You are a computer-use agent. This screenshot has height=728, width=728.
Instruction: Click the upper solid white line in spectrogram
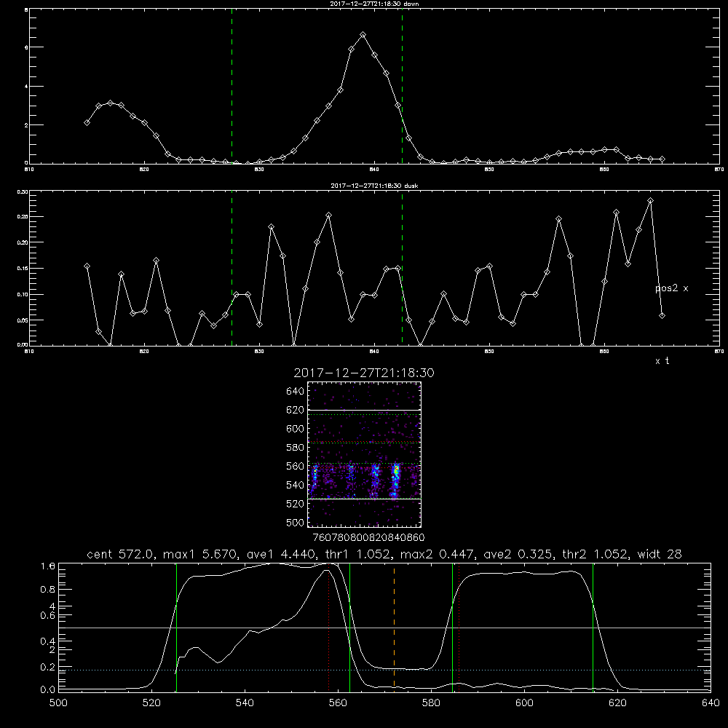pyautogui.click(x=365, y=410)
